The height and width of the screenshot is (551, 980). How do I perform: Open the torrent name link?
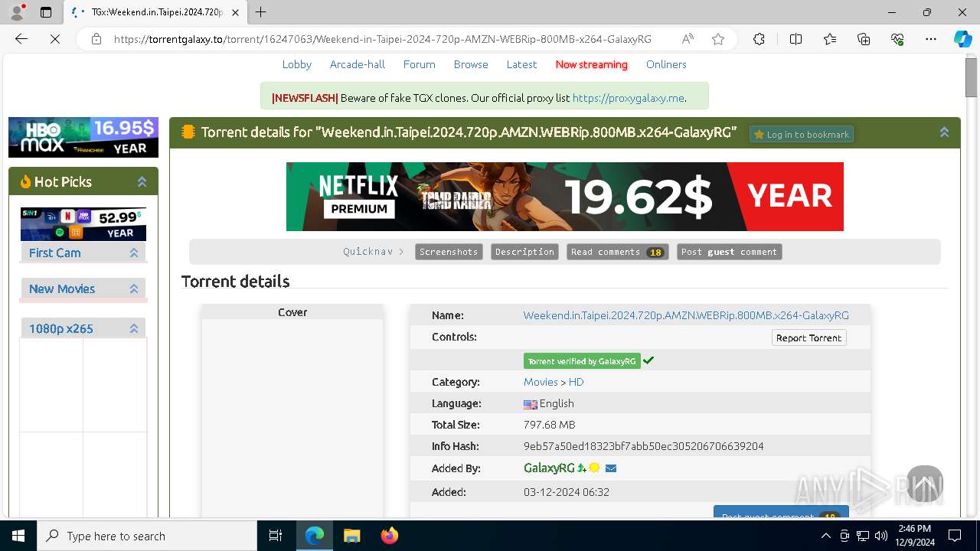686,315
